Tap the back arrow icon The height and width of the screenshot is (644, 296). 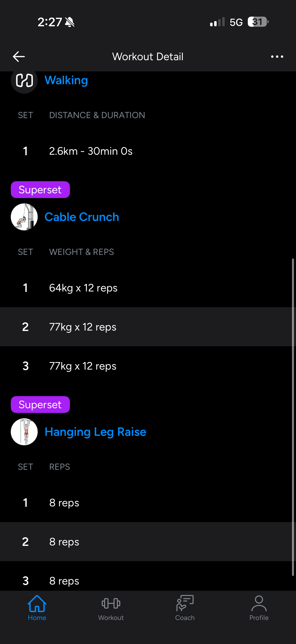pyautogui.click(x=19, y=57)
